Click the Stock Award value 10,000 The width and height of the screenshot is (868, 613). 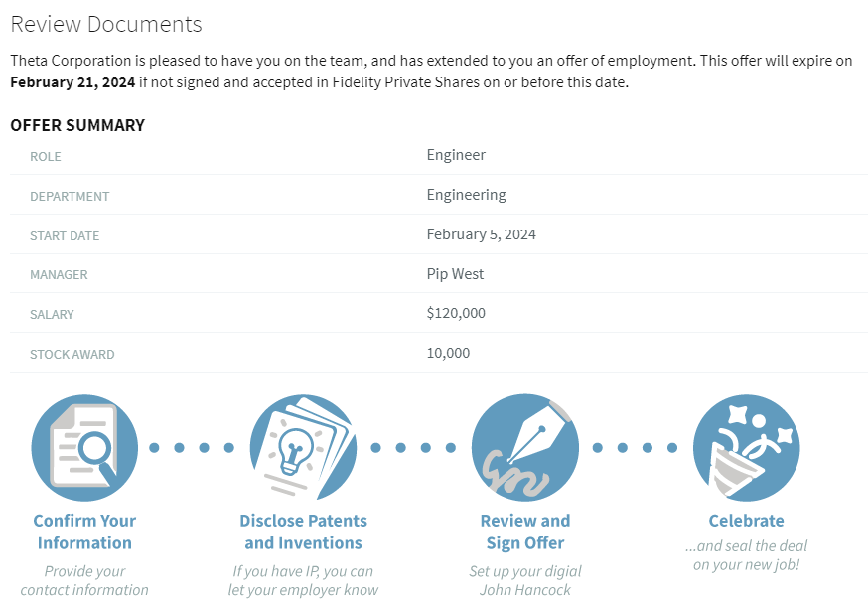pos(448,353)
